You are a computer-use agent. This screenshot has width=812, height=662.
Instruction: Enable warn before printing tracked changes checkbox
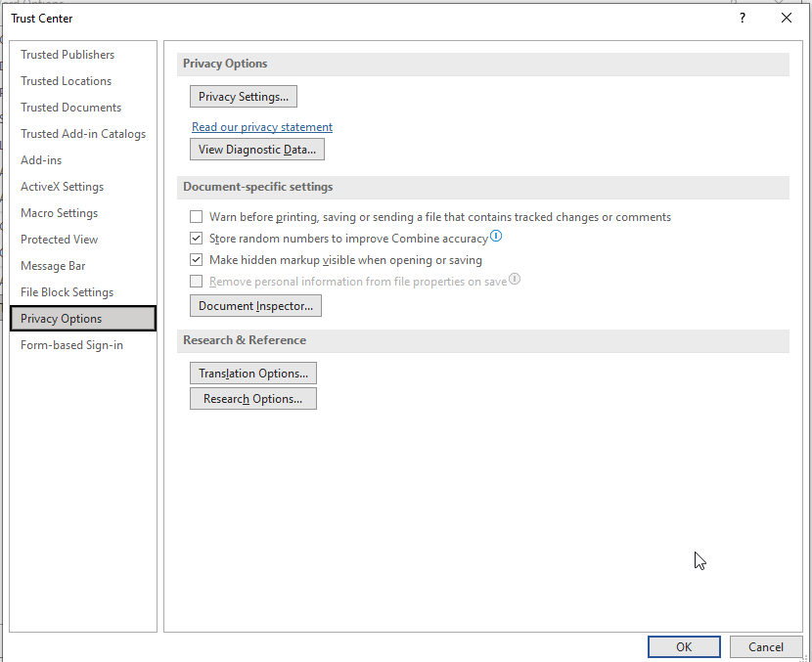(197, 216)
